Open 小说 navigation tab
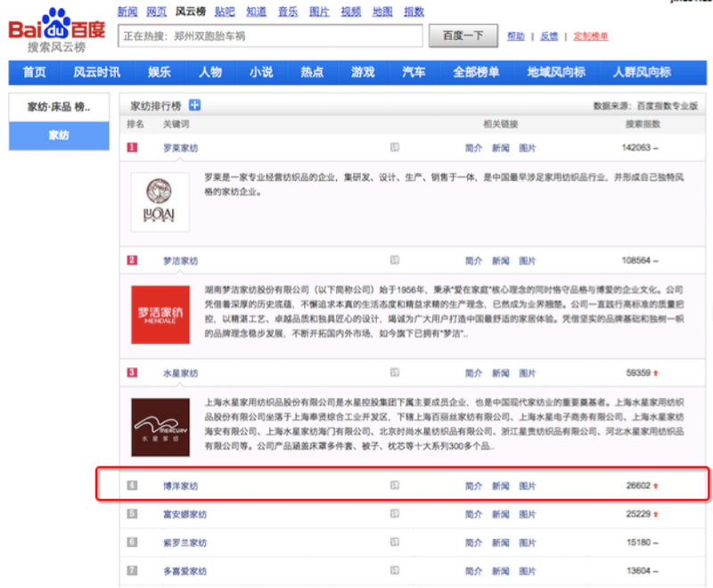713x588 pixels. [261, 72]
